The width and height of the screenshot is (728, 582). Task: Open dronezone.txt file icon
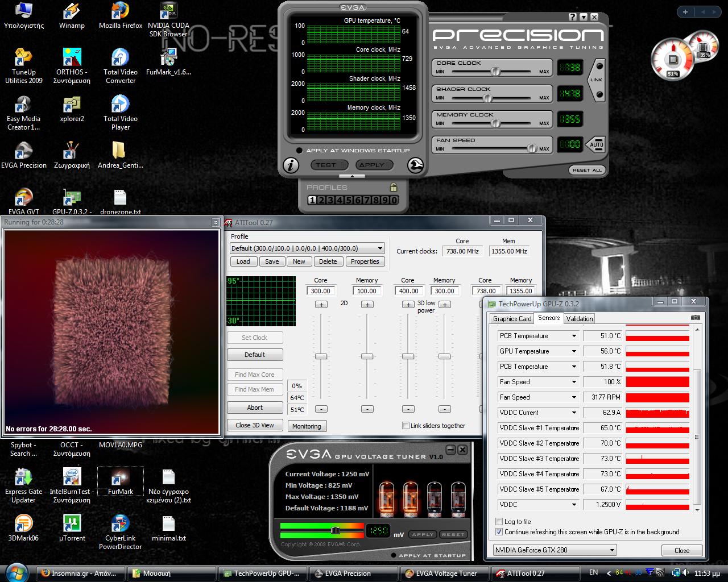(121, 202)
